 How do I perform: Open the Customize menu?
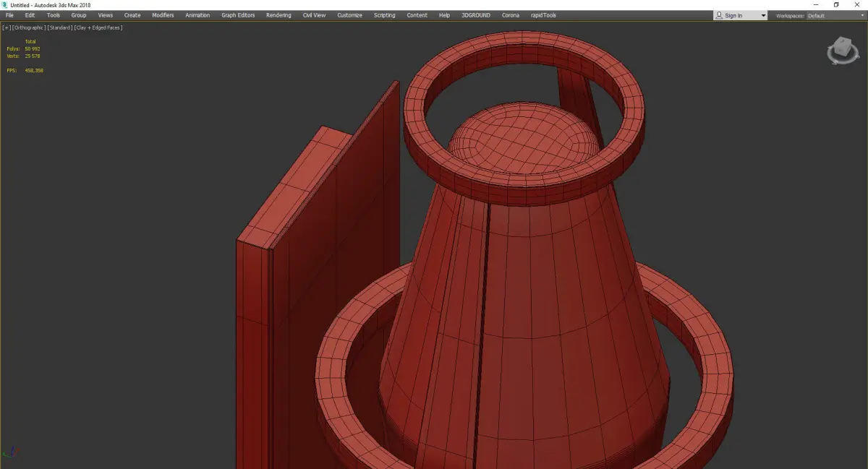click(349, 15)
